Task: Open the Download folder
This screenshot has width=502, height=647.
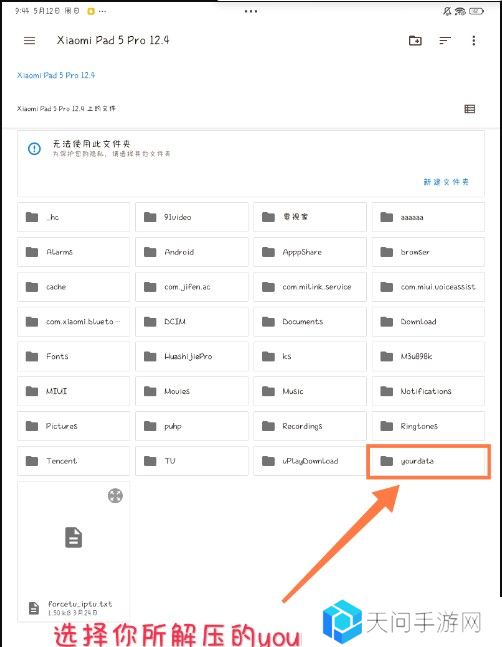Action: coord(428,321)
